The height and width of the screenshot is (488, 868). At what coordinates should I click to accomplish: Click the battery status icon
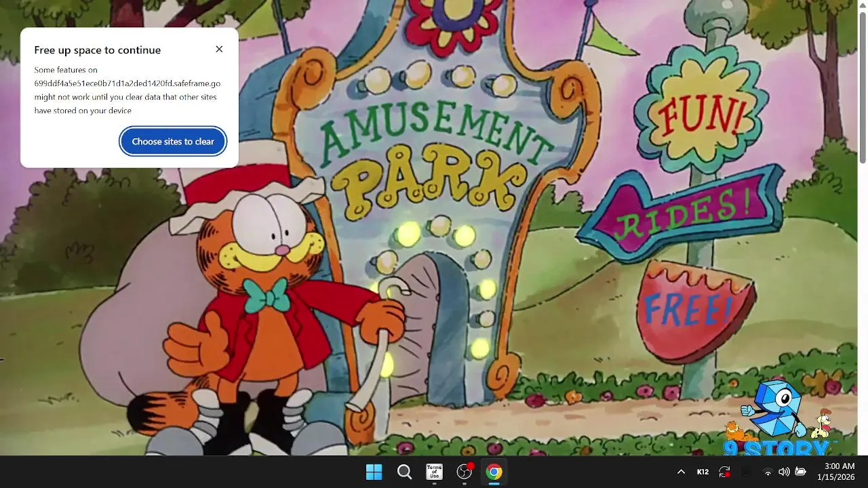[x=800, y=472]
